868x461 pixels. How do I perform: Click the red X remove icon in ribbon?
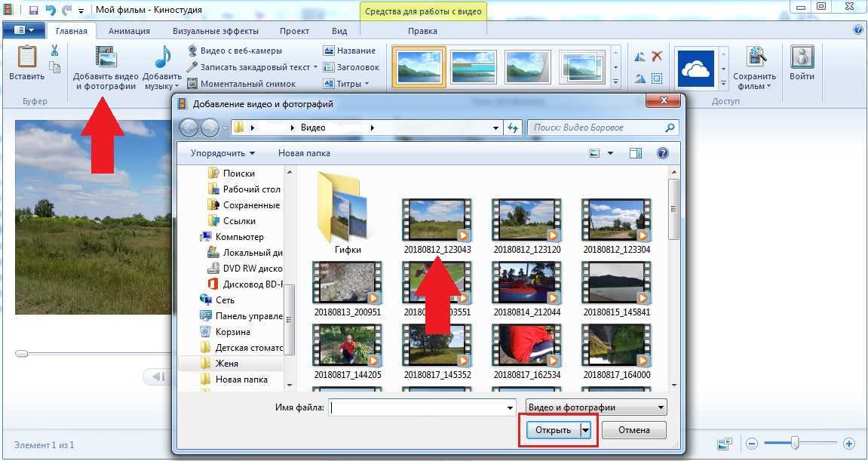657,56
